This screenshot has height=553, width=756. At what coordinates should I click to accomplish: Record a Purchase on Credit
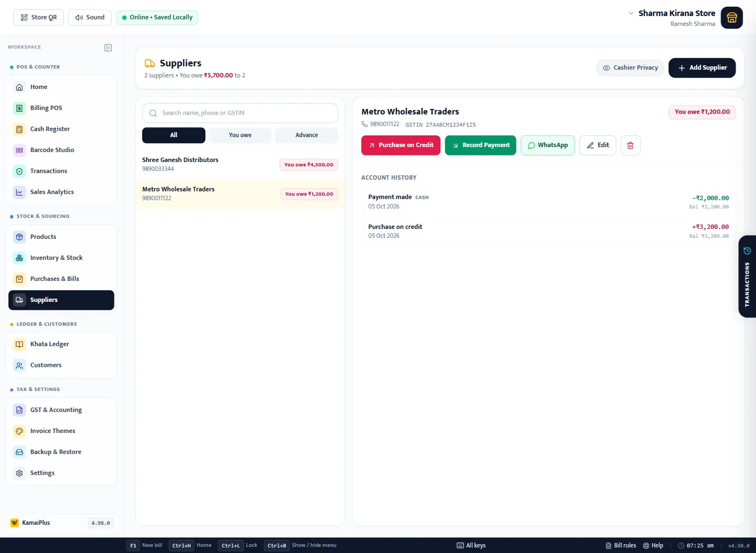pyautogui.click(x=401, y=145)
